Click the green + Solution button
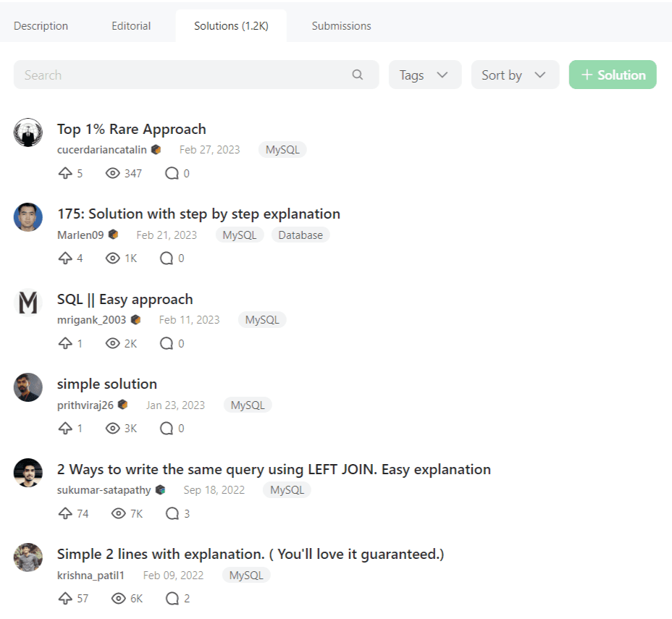This screenshot has height=619, width=672. pos(612,75)
